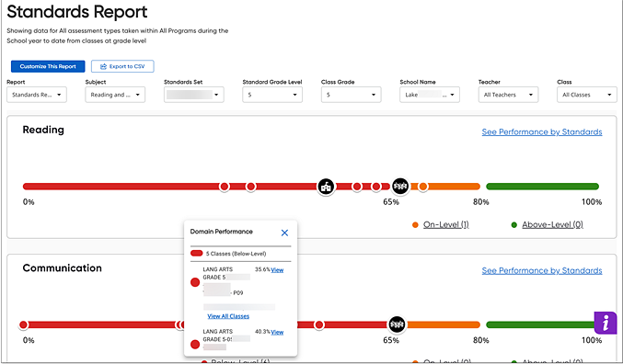Click the red dot right of popup on Communication bar
Screen dimensions: 623x364
coord(319,325)
